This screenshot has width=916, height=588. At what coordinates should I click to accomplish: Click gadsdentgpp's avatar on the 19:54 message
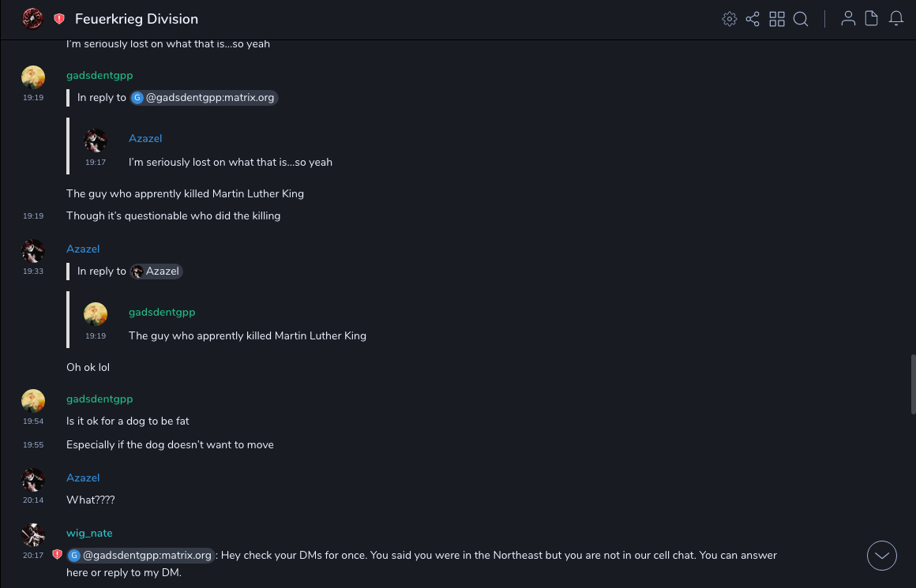(x=33, y=401)
